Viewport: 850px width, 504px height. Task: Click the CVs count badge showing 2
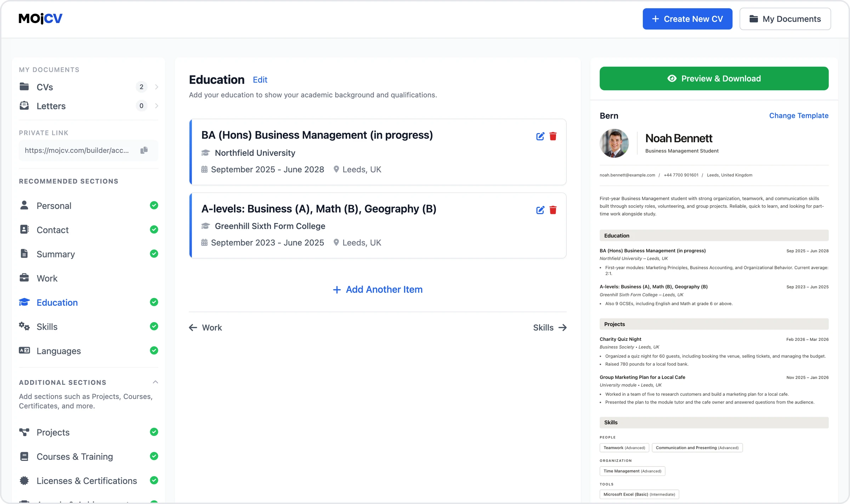[x=141, y=87]
